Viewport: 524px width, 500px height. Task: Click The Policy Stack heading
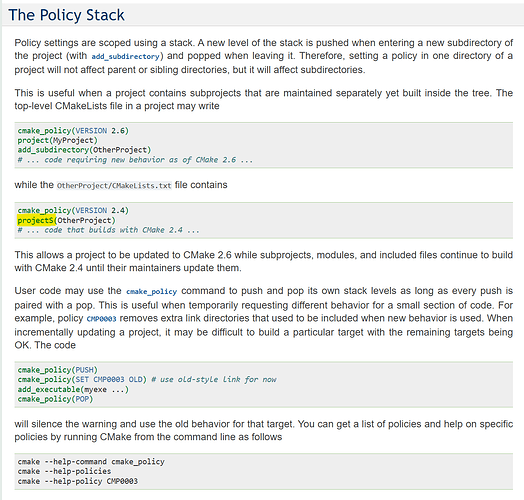tap(66, 15)
